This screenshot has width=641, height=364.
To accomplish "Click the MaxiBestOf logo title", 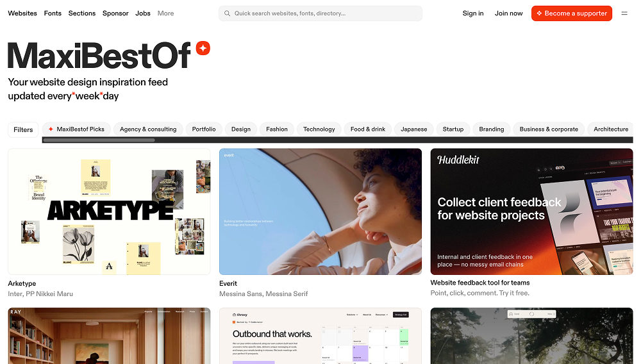I will coord(99,55).
